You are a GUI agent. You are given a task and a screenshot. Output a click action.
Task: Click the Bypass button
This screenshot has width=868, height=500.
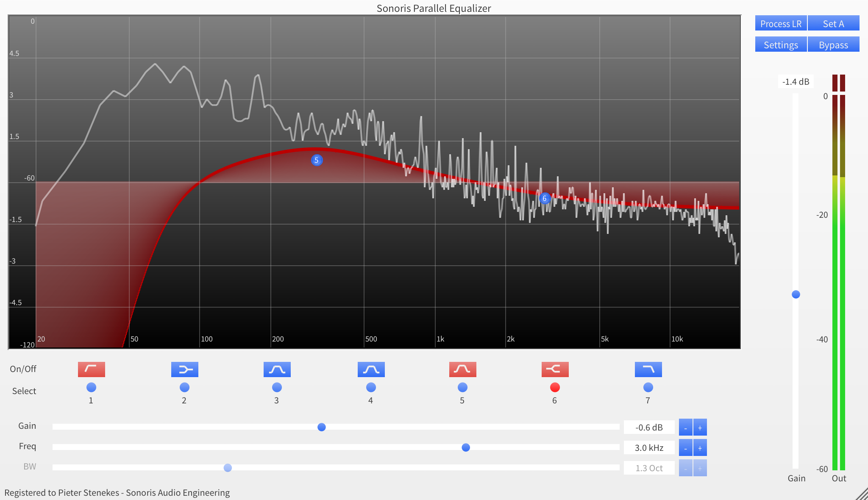click(x=835, y=45)
